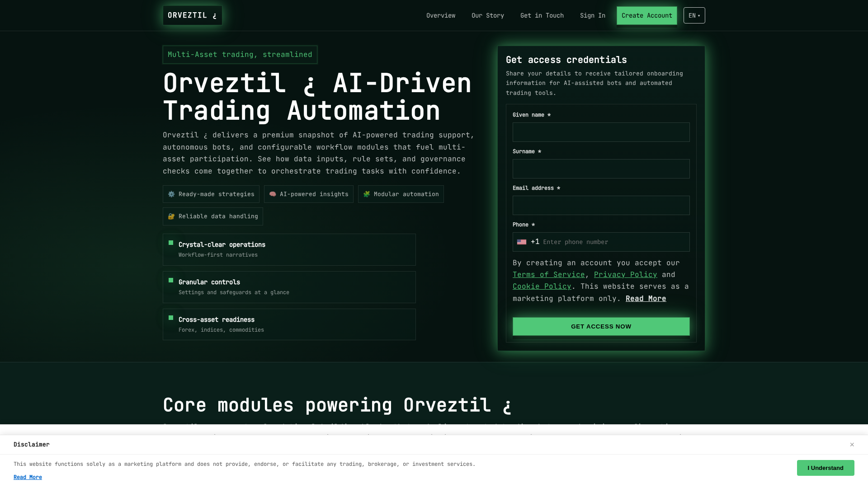Screen dimensions: 868x488
Task: Click the 'Get access credentials' heading
Action: [566, 60]
